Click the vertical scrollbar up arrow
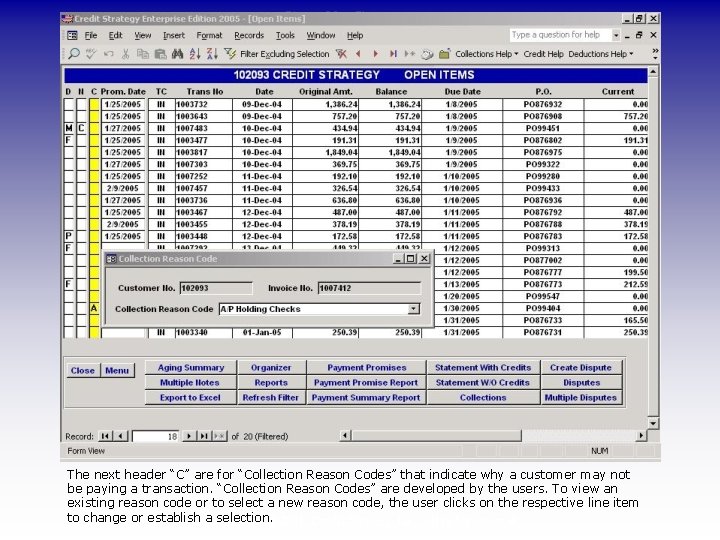720x540 pixels. click(x=653, y=73)
